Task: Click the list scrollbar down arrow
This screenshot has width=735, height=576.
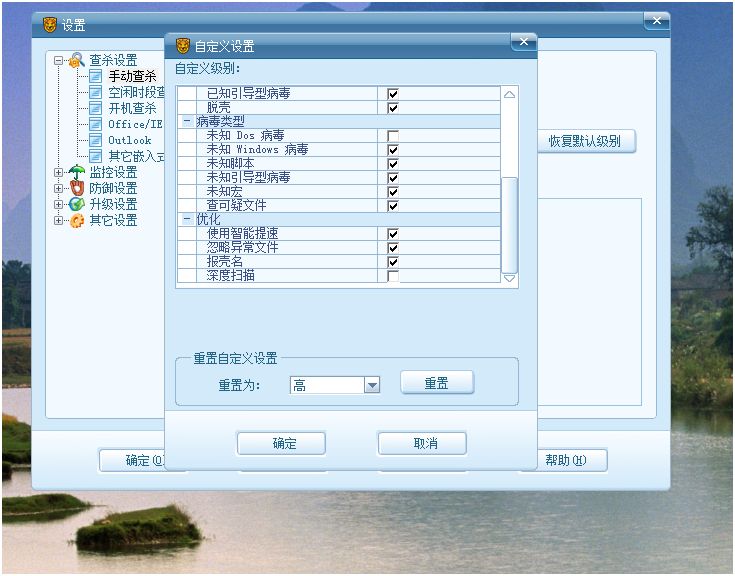Action: 510,278
